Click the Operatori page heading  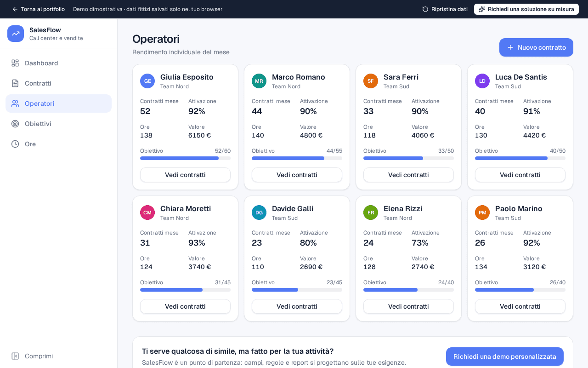point(156,39)
